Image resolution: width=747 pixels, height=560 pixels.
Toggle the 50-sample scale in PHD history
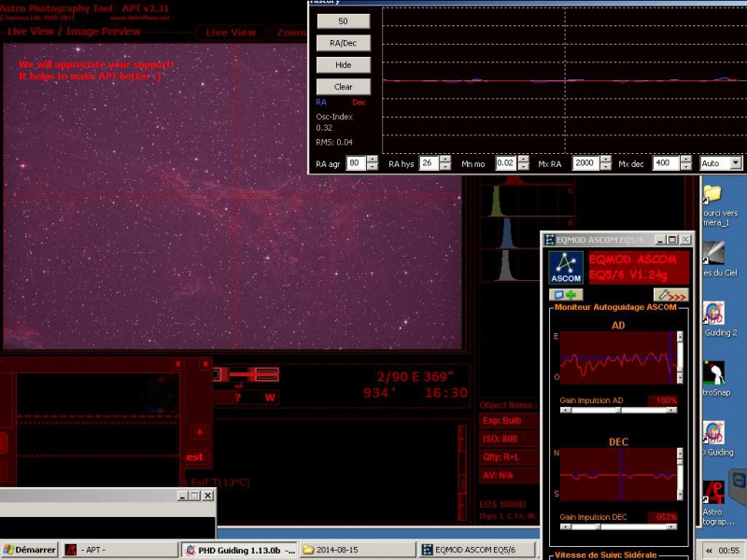[345, 19]
